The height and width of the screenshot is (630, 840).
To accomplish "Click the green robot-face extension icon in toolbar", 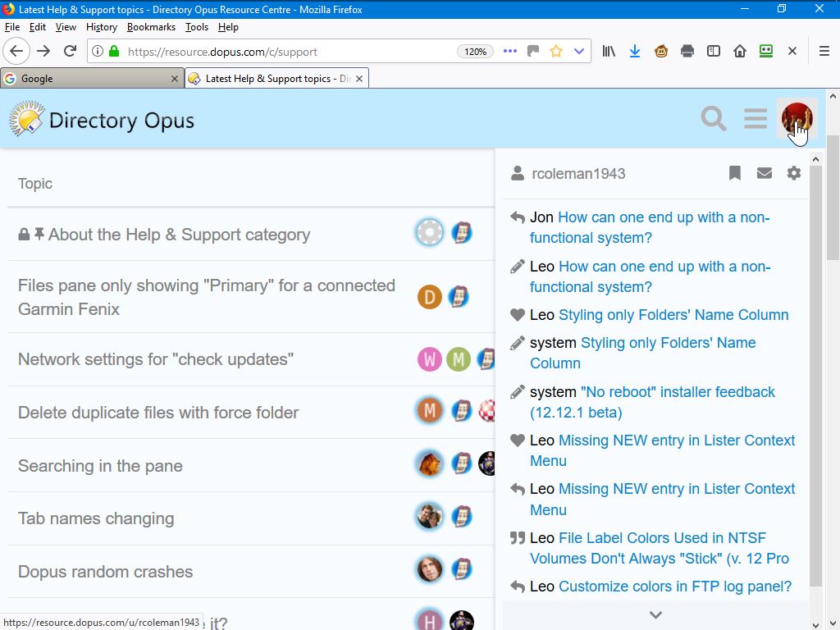I will pos(766,52).
